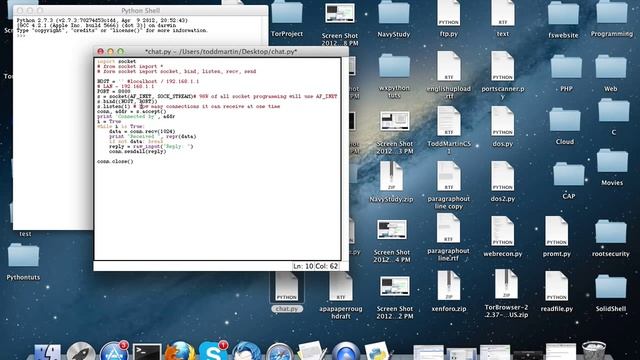
Task: Open Finder from the Dock
Action: (x=47, y=353)
